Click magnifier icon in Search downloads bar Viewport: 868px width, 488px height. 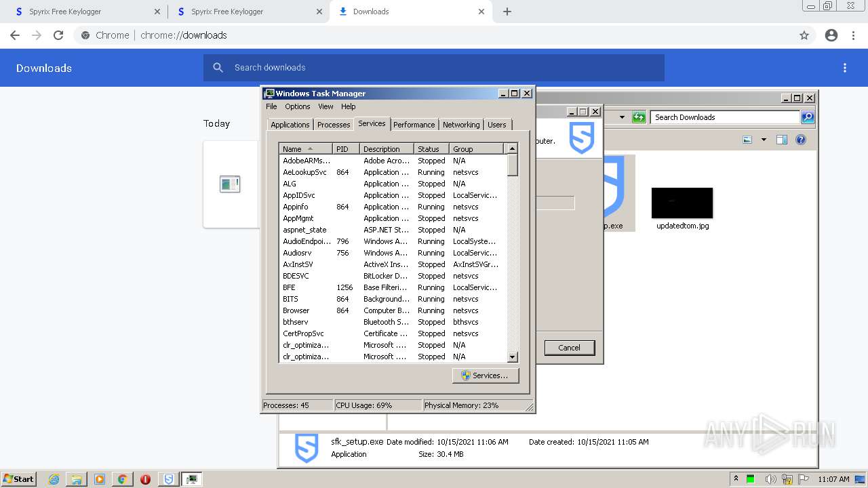tap(218, 68)
